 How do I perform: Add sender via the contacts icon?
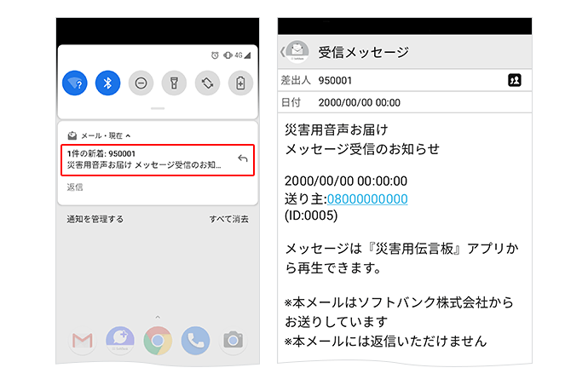coord(515,80)
